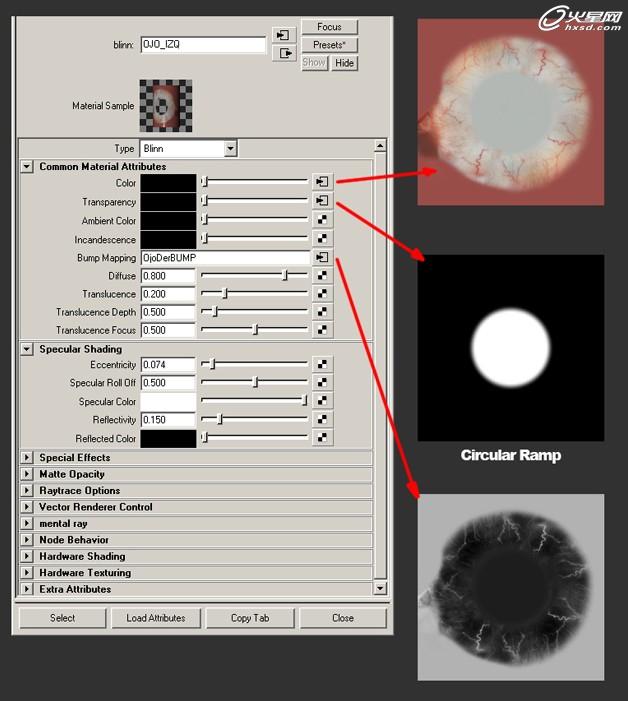The image size is (628, 701).
Task: Click the Incandescence color swatch
Action: 168,239
